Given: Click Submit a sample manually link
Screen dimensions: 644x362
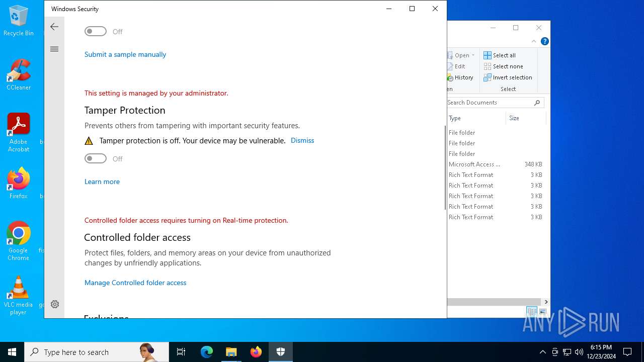Looking at the screenshot, I should click(125, 54).
